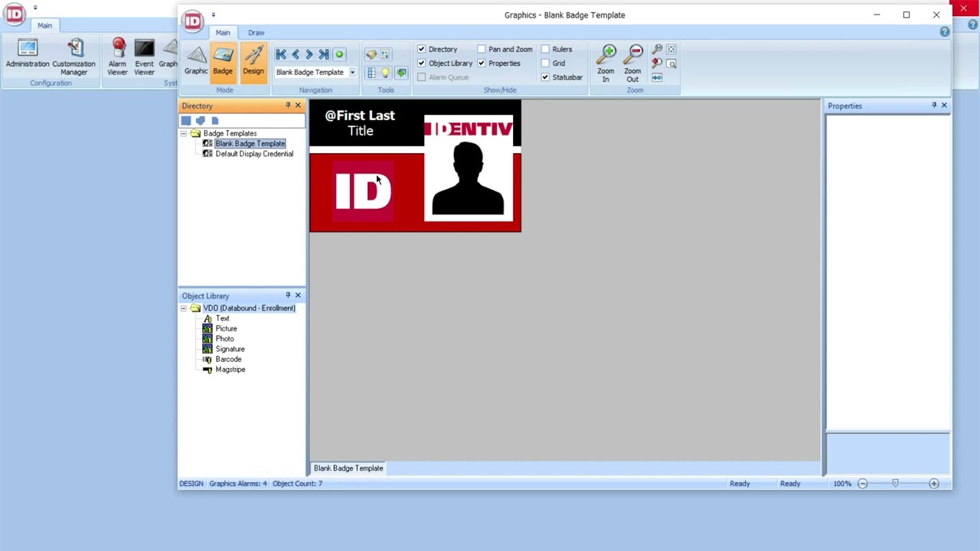This screenshot has width=980, height=551.
Task: Click the green circle navigation button
Action: [339, 54]
